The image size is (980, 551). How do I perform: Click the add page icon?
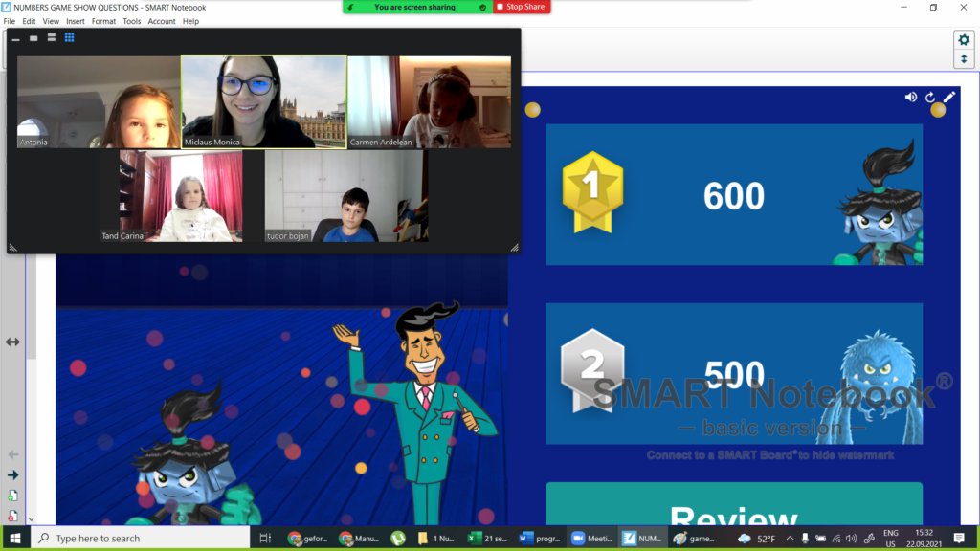[13, 496]
